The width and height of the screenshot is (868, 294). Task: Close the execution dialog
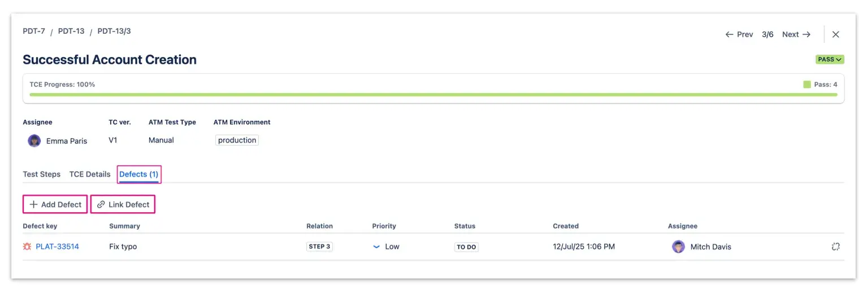point(836,34)
